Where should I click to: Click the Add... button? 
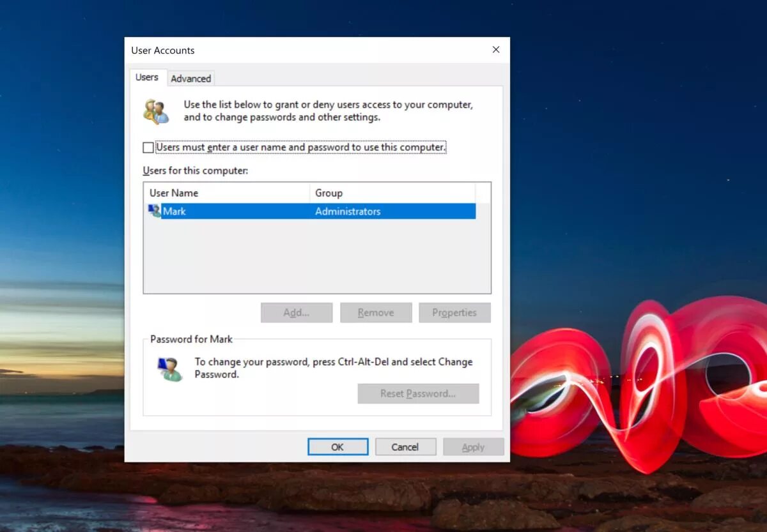(297, 312)
